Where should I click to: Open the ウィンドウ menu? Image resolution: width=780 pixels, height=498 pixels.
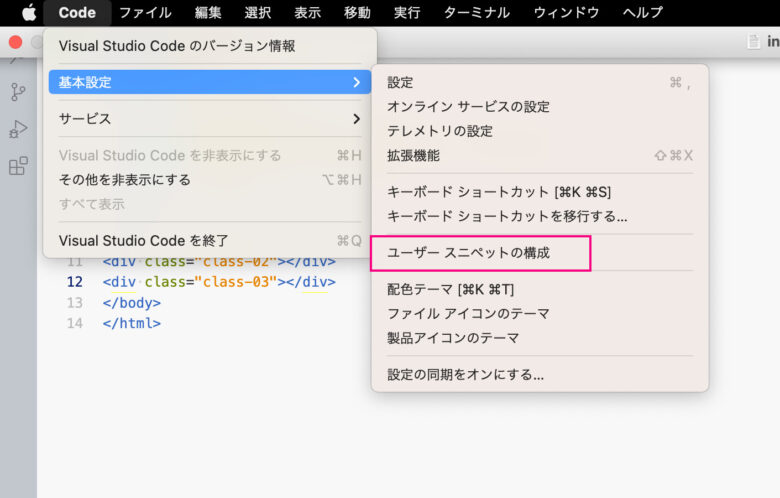pyautogui.click(x=566, y=12)
